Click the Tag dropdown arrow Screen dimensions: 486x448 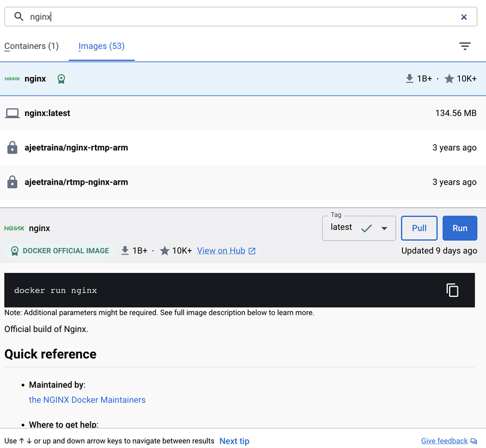pyautogui.click(x=384, y=228)
